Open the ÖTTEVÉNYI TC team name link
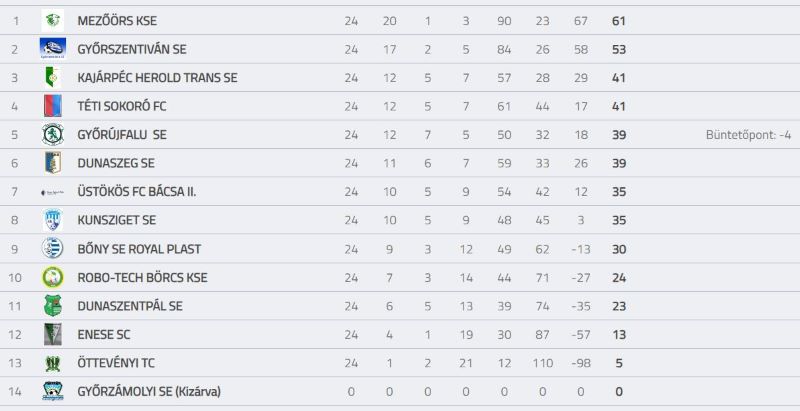This screenshot has width=800, height=411. [x=116, y=363]
